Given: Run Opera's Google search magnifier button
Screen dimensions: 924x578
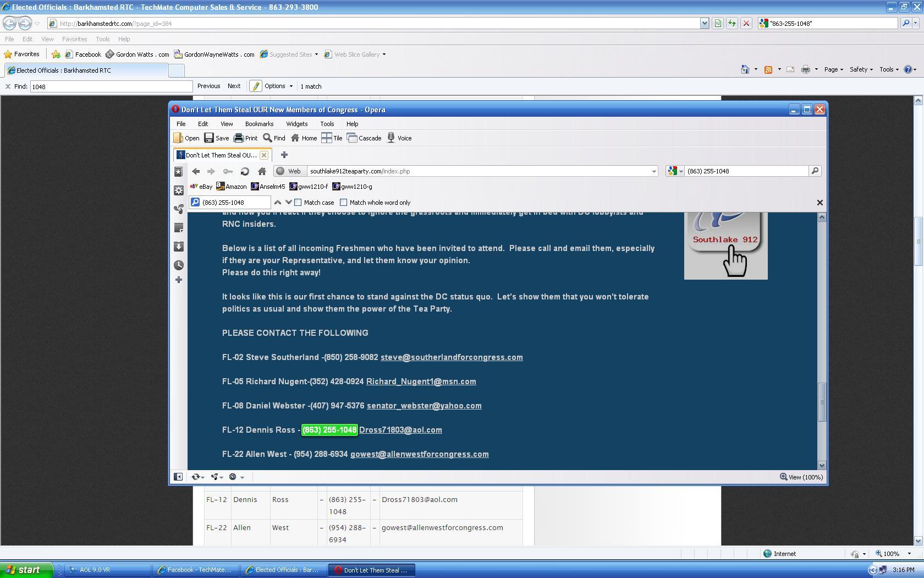Looking at the screenshot, I should [815, 171].
